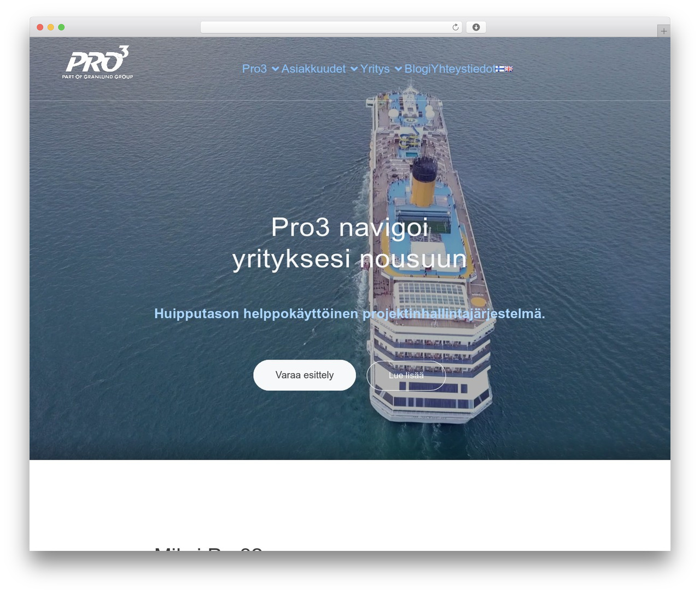Expand the Yritys menu chevron
700x593 pixels.
[399, 69]
